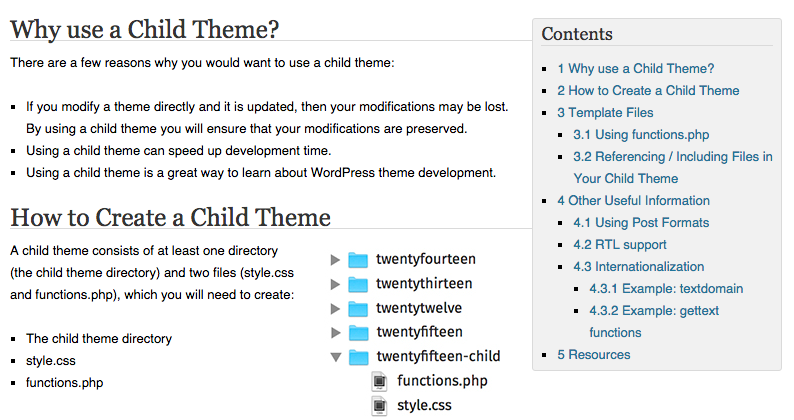Open the '3.1 Using functions.php' contents link

point(641,135)
